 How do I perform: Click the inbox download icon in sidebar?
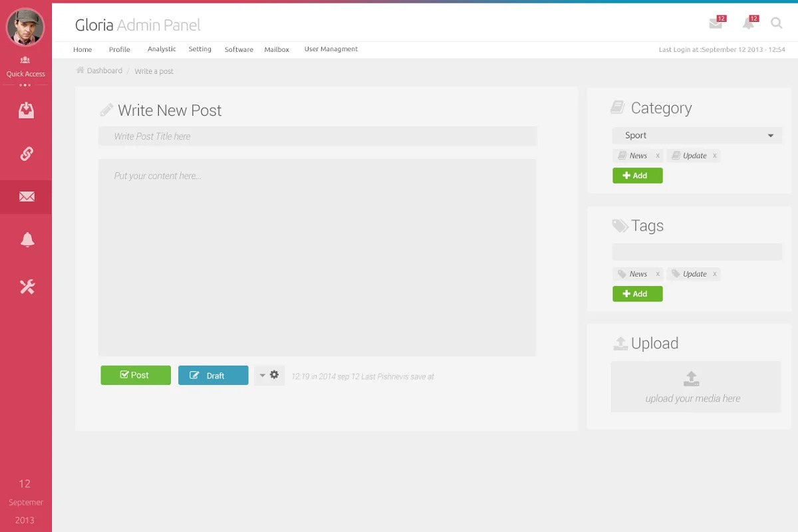point(26,110)
